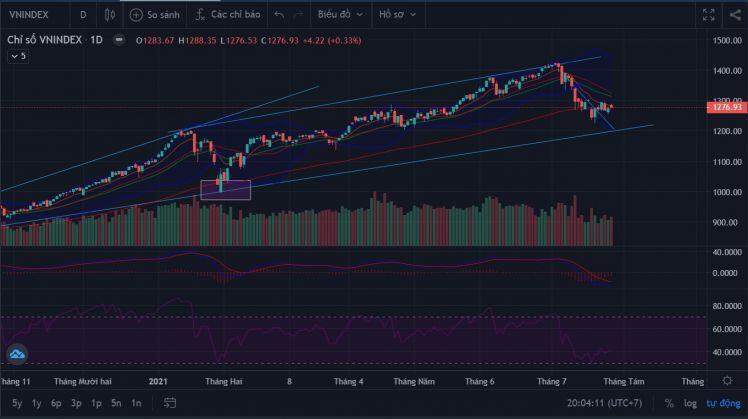Select the 5y time range
Viewport: 748px width, 419px height.
[17, 403]
